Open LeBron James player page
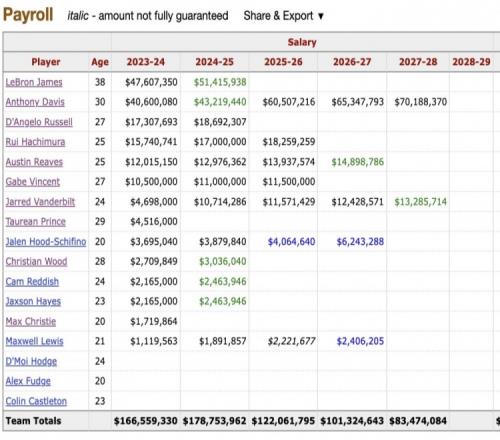 tap(34, 82)
